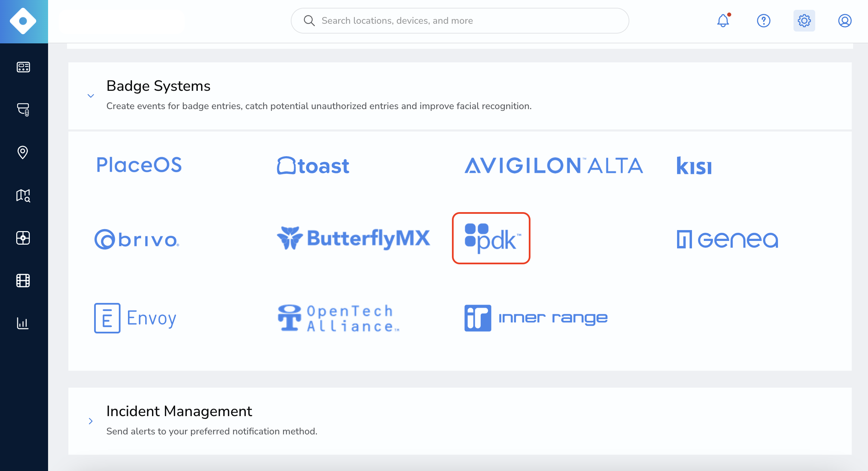Select the Kisi integration logo
Screen dimensions: 868x471
click(x=694, y=165)
